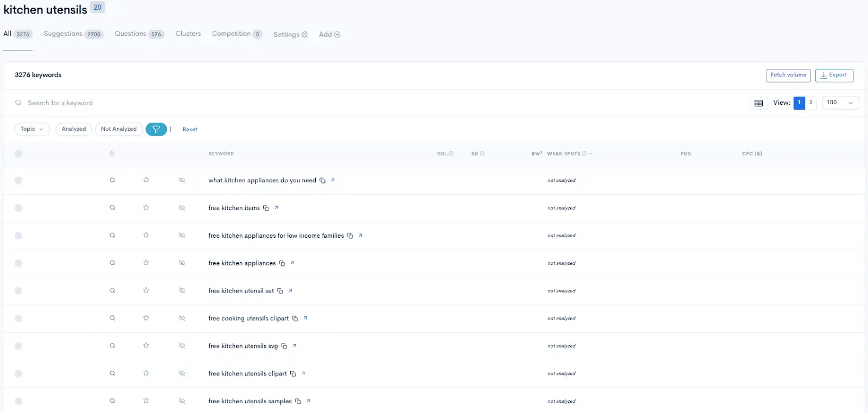Viewport: 868px width, 413px height.
Task: Check the 'free kitchen items' row checkbox
Action: (x=18, y=208)
